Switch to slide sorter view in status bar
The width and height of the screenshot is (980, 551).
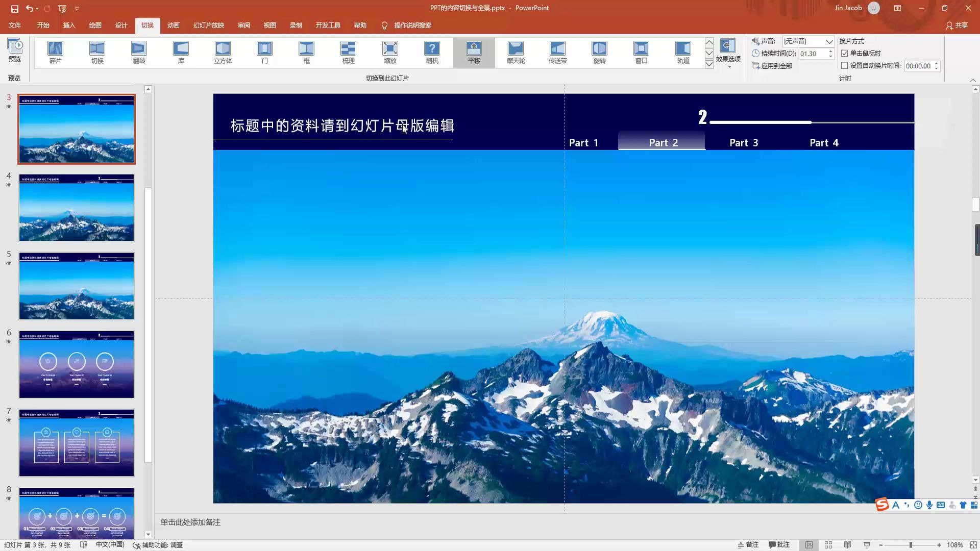(828, 545)
